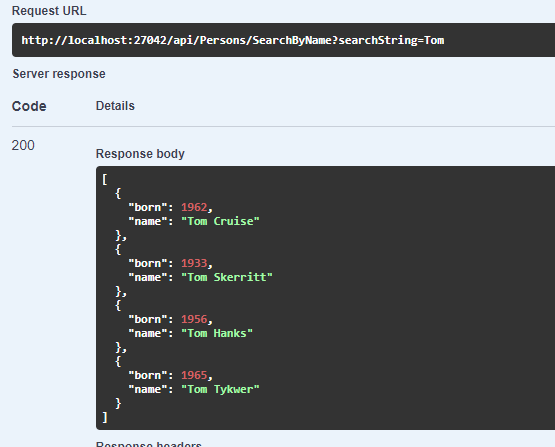This screenshot has width=555, height=447.
Task: Click the "Request URL" heading
Action: point(49,11)
